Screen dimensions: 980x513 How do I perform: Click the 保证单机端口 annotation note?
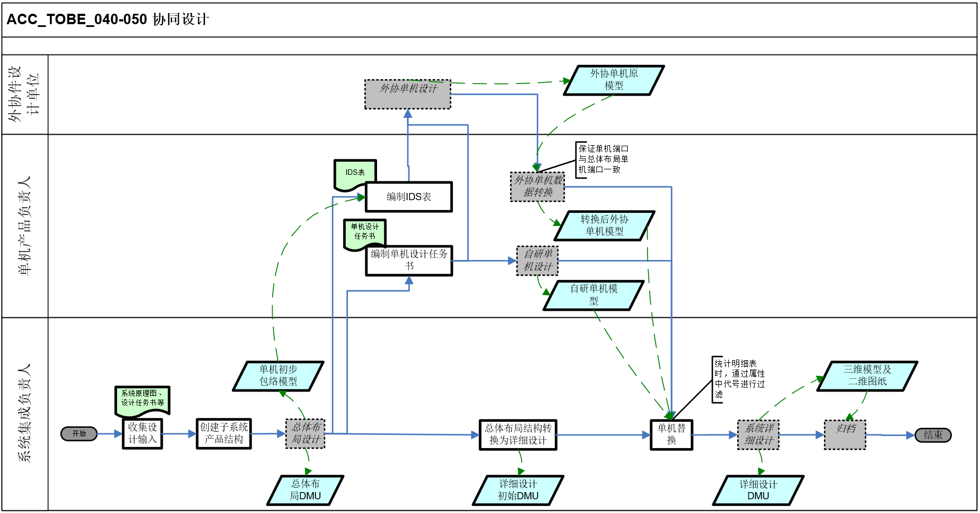pyautogui.click(x=603, y=159)
